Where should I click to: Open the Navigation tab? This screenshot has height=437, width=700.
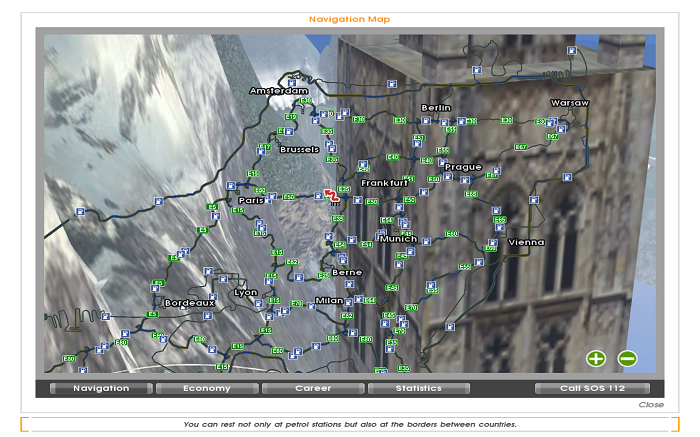(100, 388)
